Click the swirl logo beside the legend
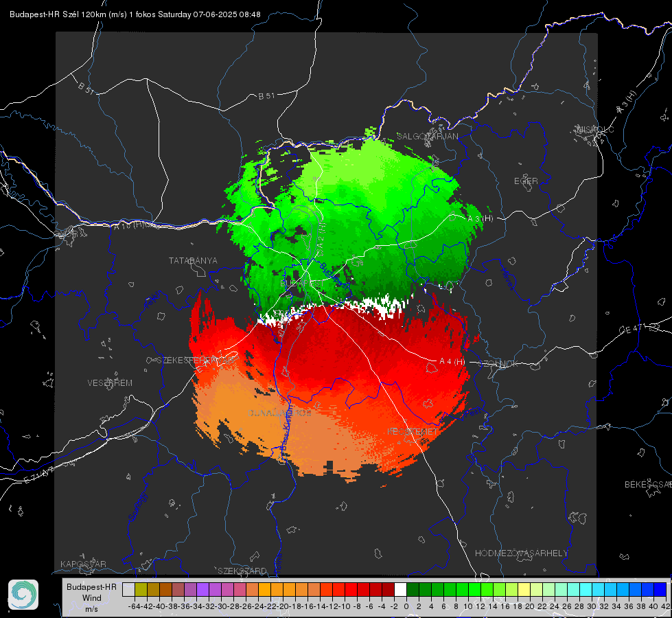 [23, 595]
